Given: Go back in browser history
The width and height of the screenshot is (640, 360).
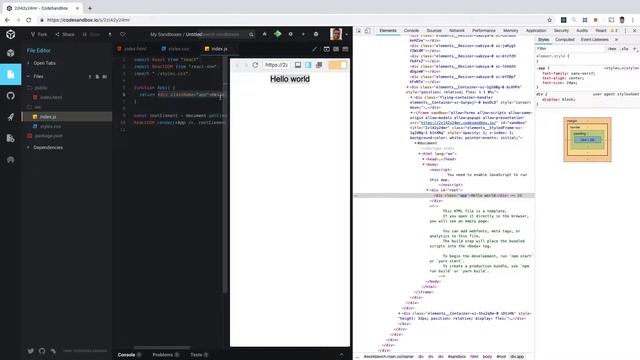Looking at the screenshot, I should coord(7,20).
